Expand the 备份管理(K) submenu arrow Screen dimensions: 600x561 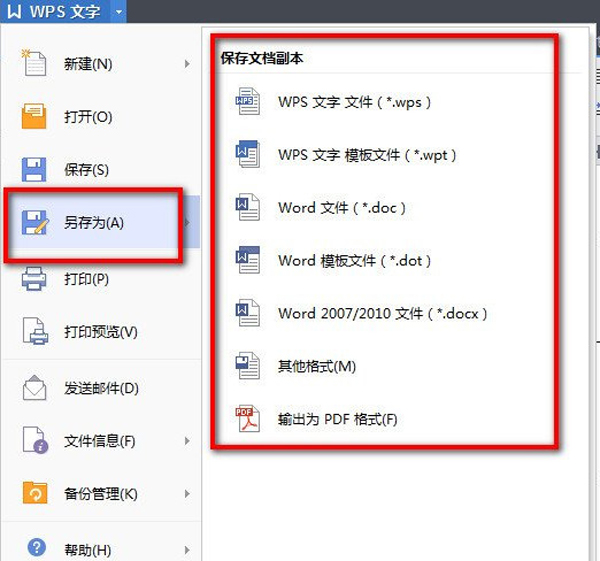(x=187, y=494)
